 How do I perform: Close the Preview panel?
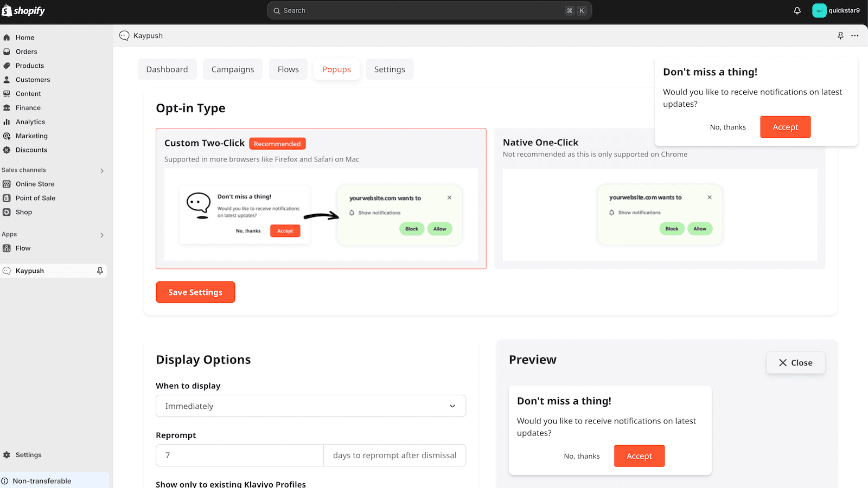tap(795, 363)
